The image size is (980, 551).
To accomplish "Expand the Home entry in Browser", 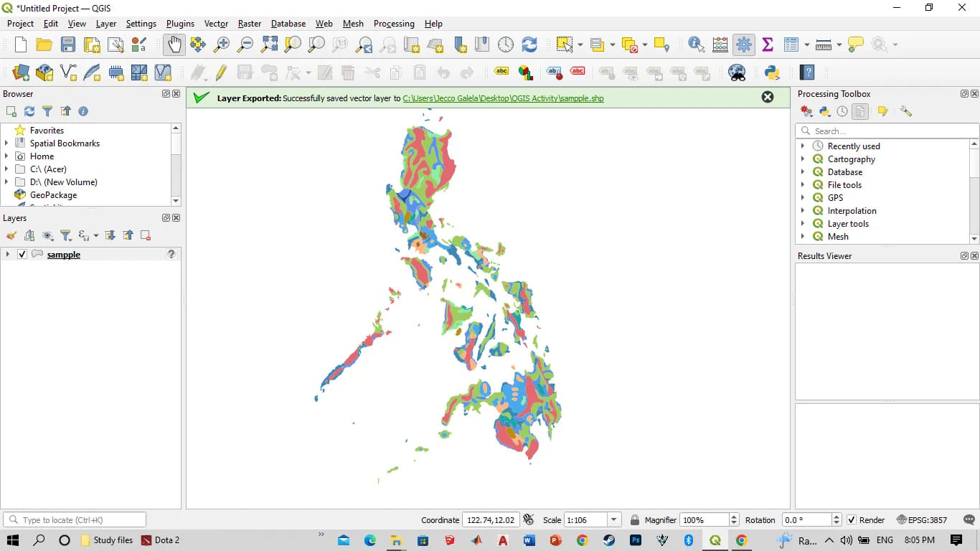I will [x=6, y=156].
